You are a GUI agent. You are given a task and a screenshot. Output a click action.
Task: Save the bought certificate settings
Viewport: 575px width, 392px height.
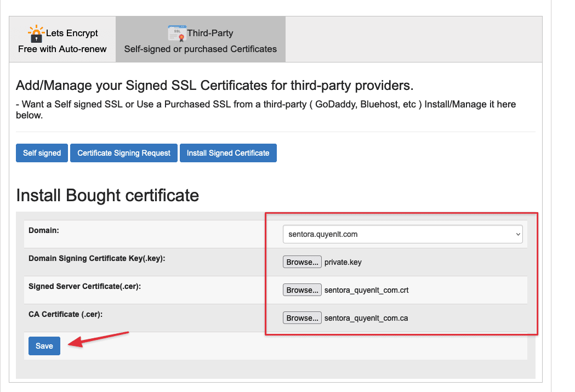(44, 346)
